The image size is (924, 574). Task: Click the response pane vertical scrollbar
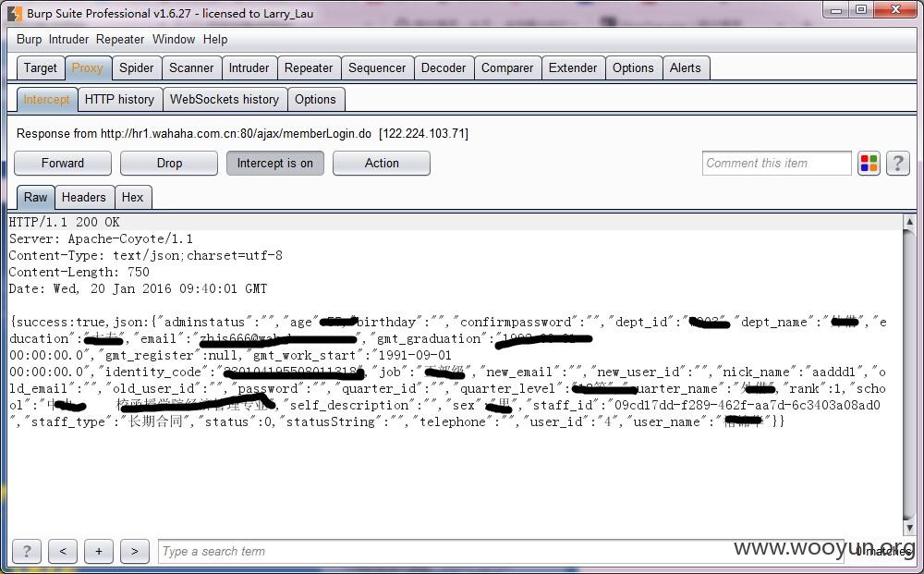[909, 374]
